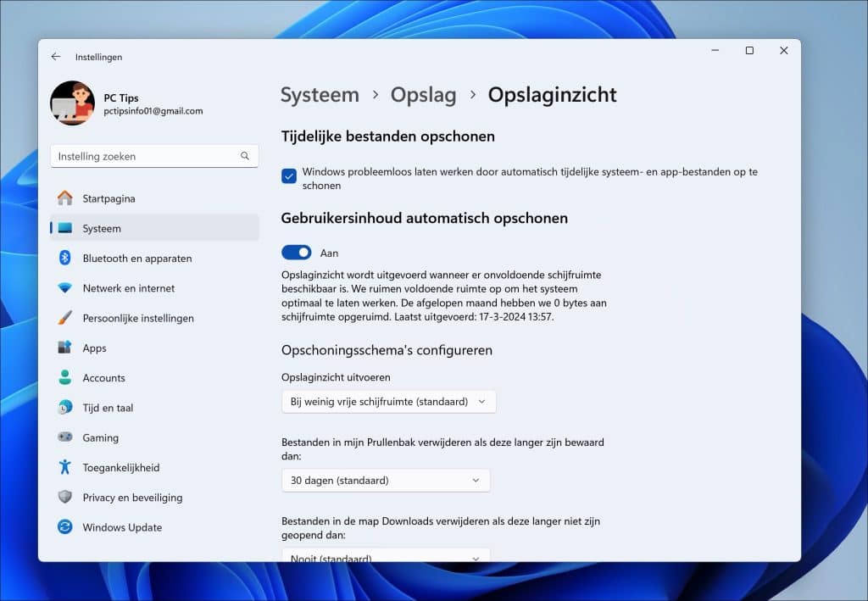Navigate to Opslag breadcrumb
868x601 pixels.
(x=424, y=95)
